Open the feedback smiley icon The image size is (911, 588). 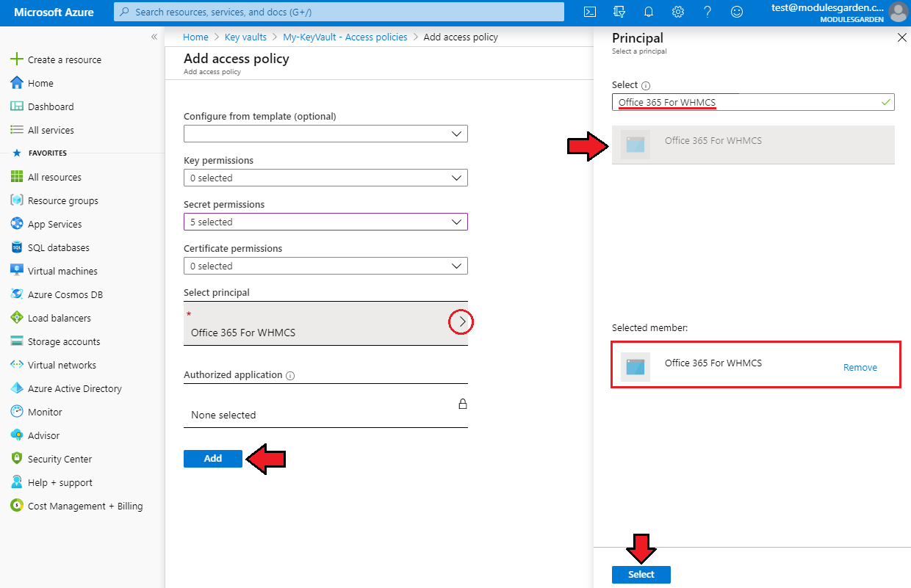736,12
